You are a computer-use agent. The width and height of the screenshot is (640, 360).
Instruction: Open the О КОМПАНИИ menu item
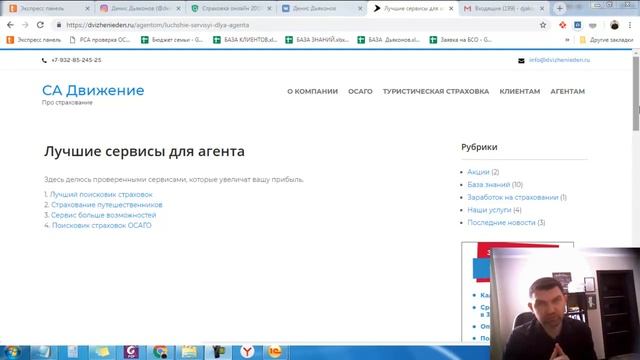(x=312, y=91)
